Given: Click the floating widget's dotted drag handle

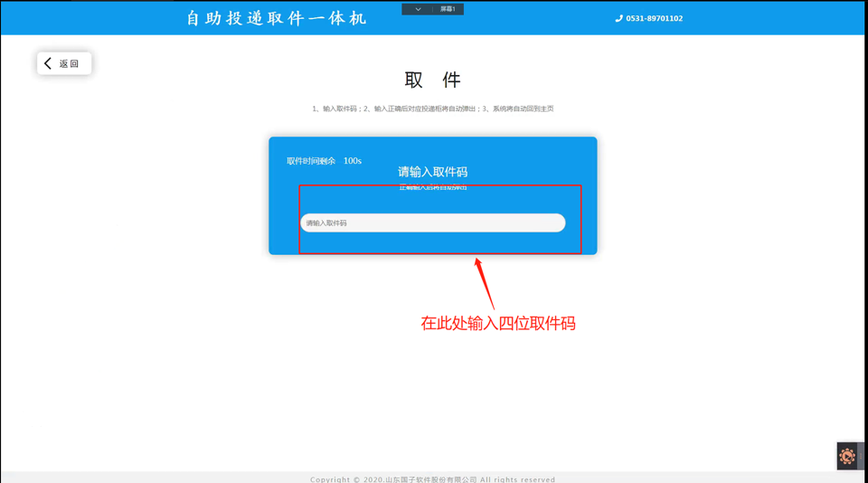Looking at the screenshot, I should [861, 457].
